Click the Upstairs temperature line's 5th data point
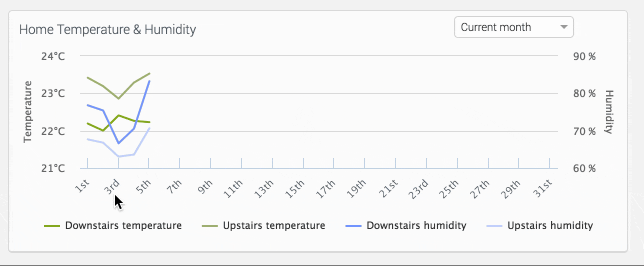 (x=149, y=73)
